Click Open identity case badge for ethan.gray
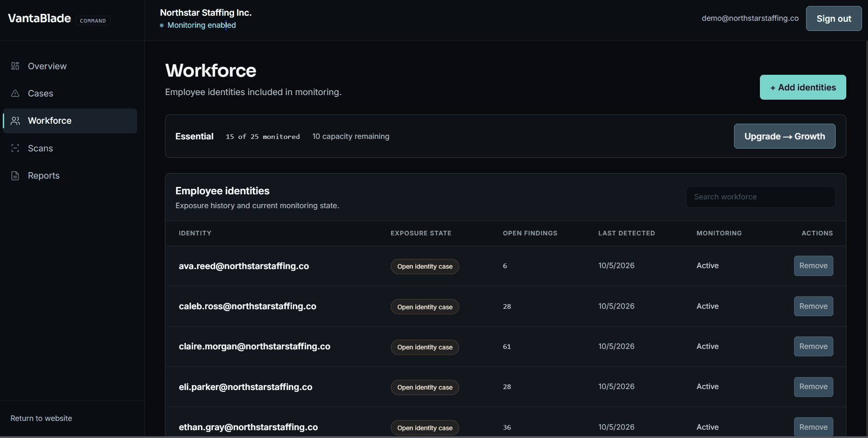Image resolution: width=868 pixels, height=438 pixels. [425, 428]
